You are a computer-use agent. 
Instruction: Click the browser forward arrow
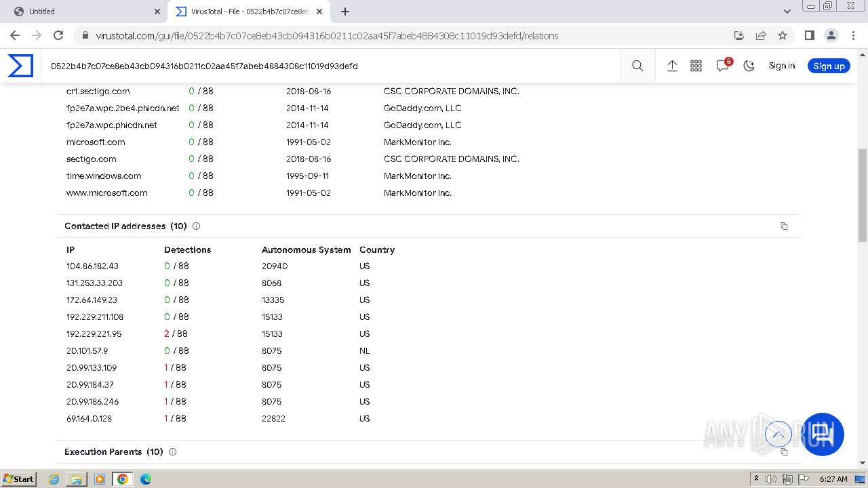37,35
